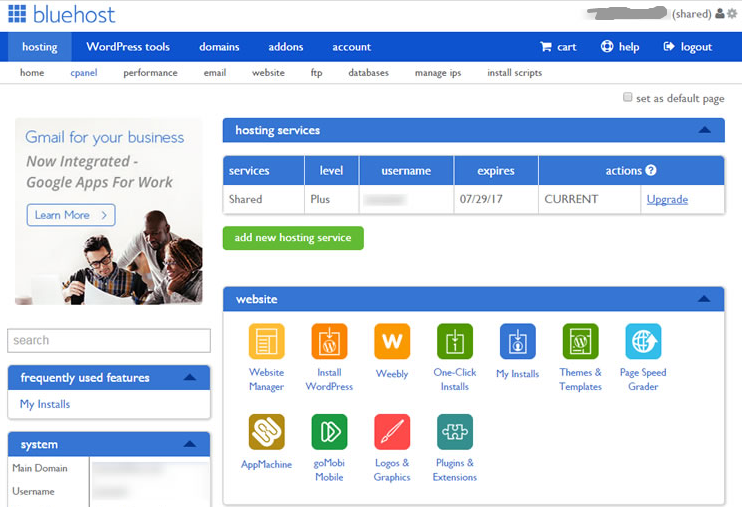Open the manage ips submenu item
This screenshot has height=507, width=742.
point(438,73)
